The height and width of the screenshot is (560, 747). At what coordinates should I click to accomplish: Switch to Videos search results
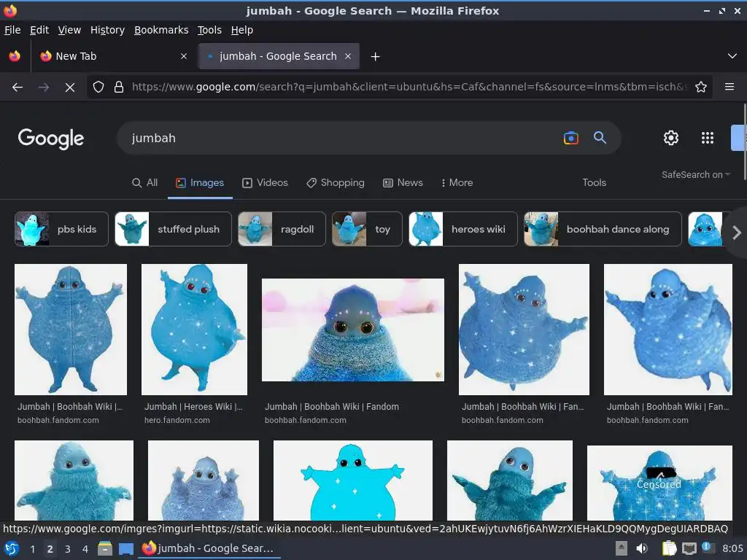pos(265,183)
